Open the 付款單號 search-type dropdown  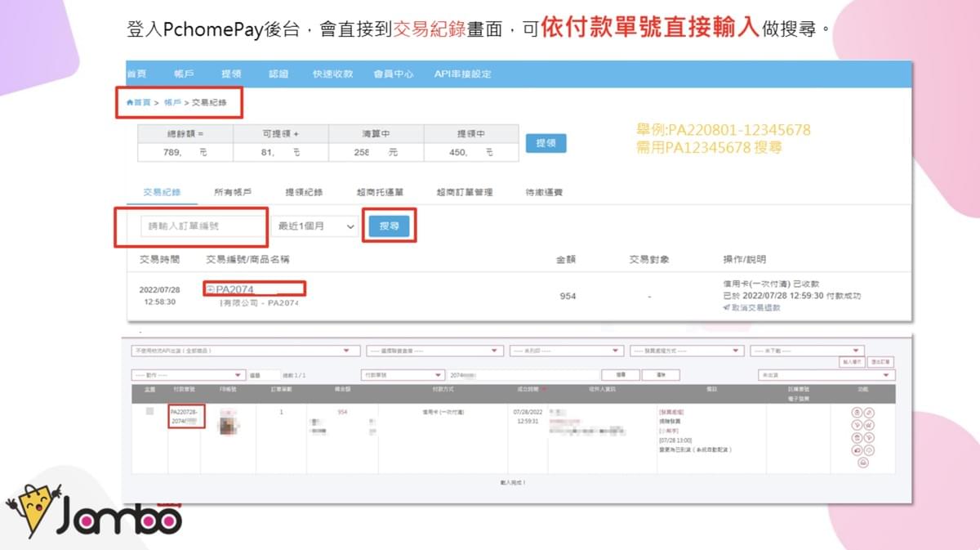(x=403, y=375)
